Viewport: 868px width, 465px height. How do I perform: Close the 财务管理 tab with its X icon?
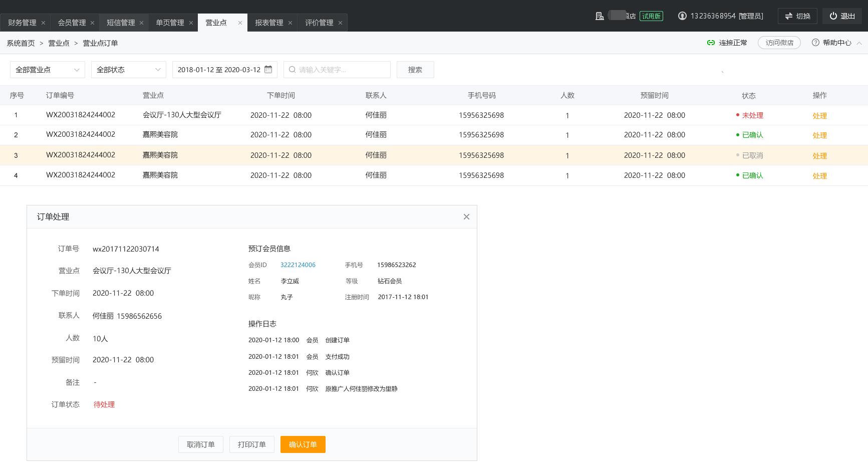43,23
